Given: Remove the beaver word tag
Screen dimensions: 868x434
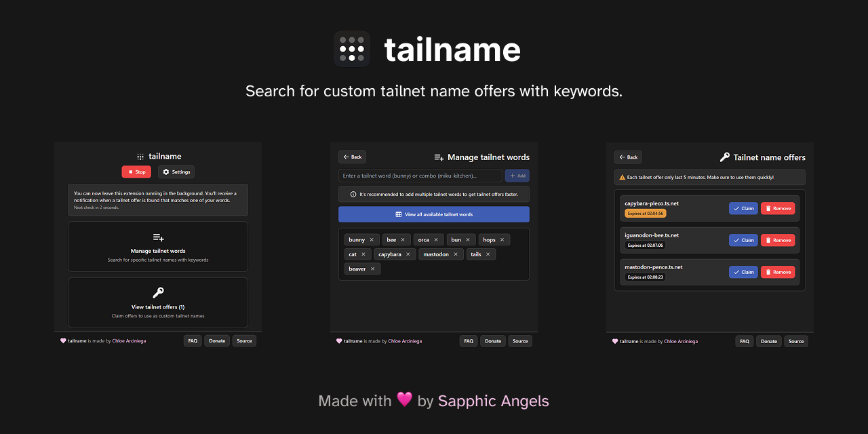Looking at the screenshot, I should point(373,269).
